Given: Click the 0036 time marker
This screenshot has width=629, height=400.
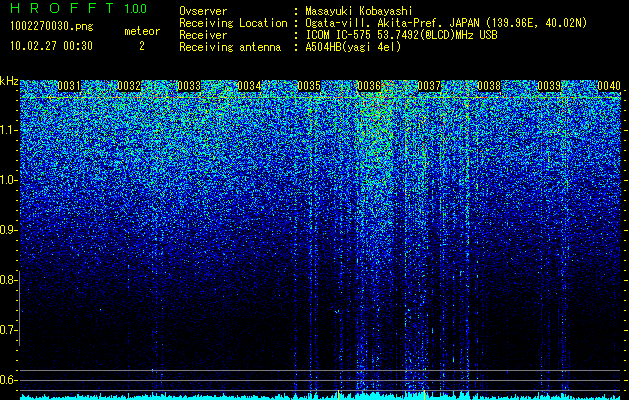Looking at the screenshot, I should (369, 86).
